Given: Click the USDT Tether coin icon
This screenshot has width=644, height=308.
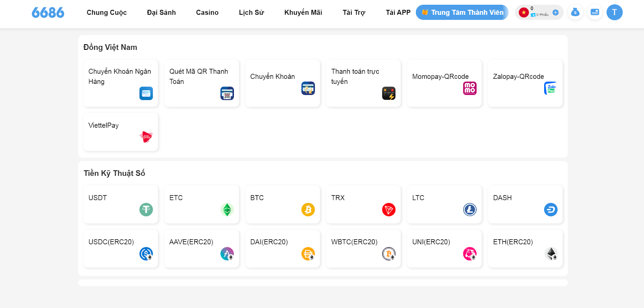Looking at the screenshot, I should coord(146,209).
